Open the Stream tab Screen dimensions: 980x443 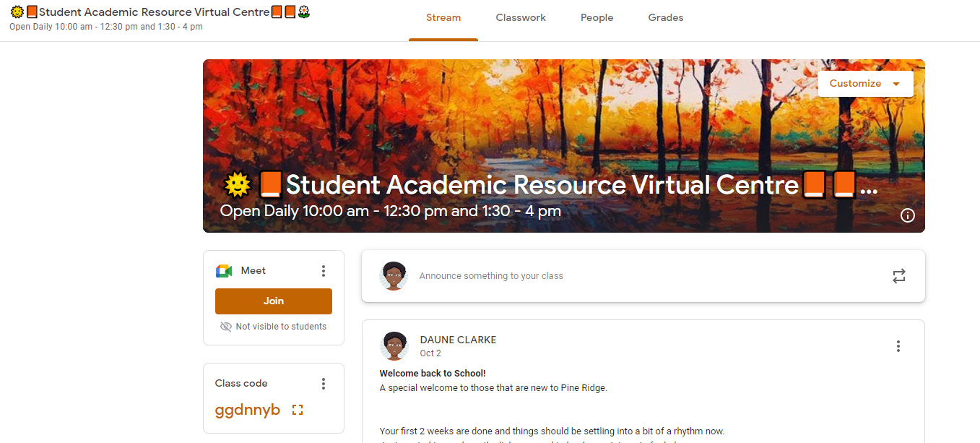point(443,18)
